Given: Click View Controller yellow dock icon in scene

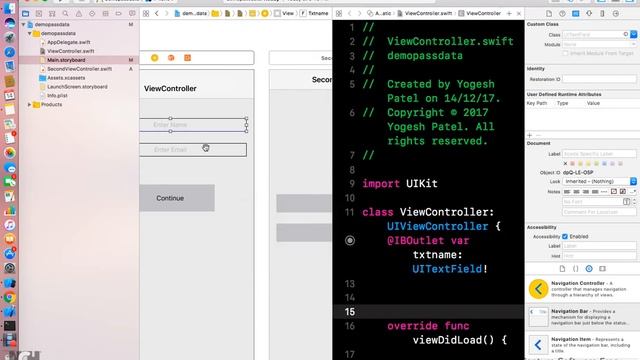Looking at the screenshot, I should coord(154,58).
